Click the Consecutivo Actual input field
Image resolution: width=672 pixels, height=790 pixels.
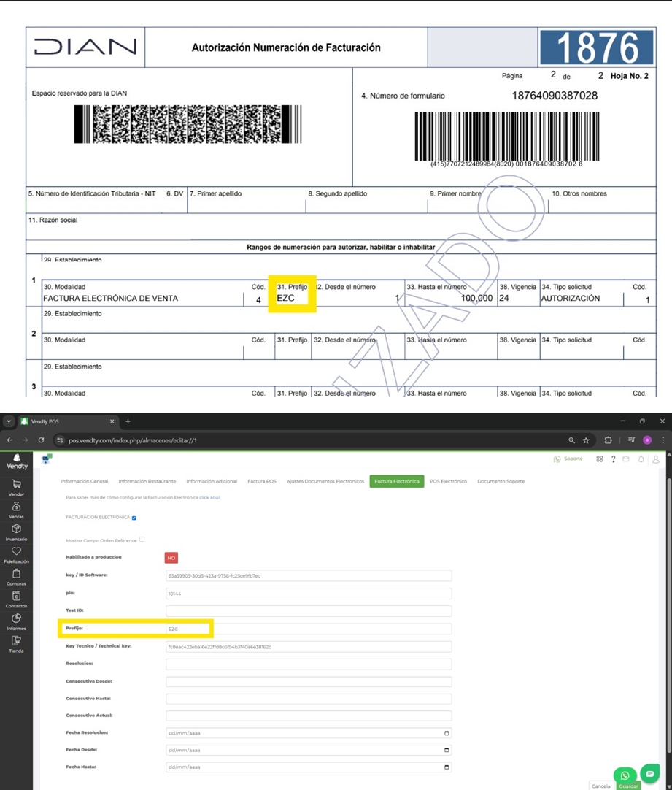click(x=309, y=716)
